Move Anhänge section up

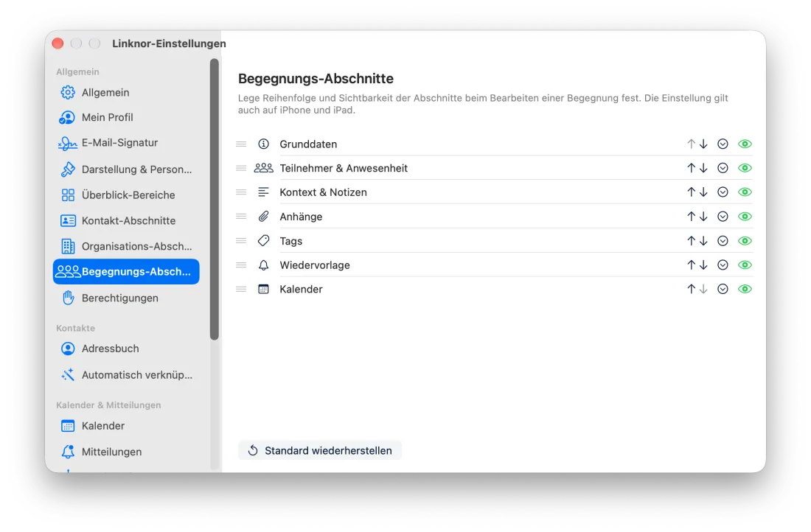coord(691,217)
